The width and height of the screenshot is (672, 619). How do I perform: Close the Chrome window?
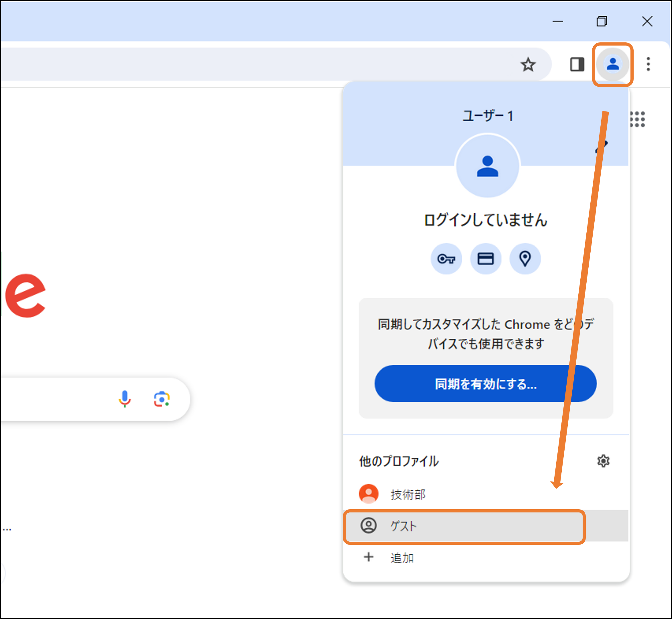[647, 21]
